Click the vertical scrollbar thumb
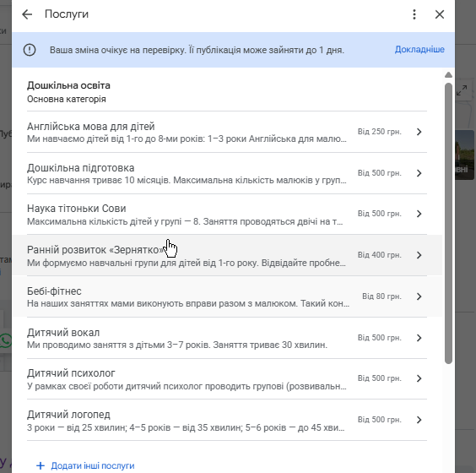This screenshot has height=473, width=476. tap(448, 223)
